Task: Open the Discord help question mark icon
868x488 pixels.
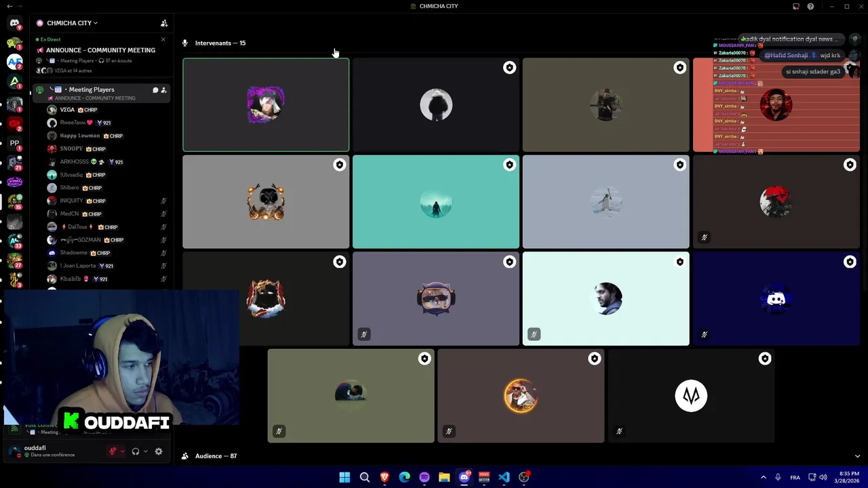Action: pos(810,6)
